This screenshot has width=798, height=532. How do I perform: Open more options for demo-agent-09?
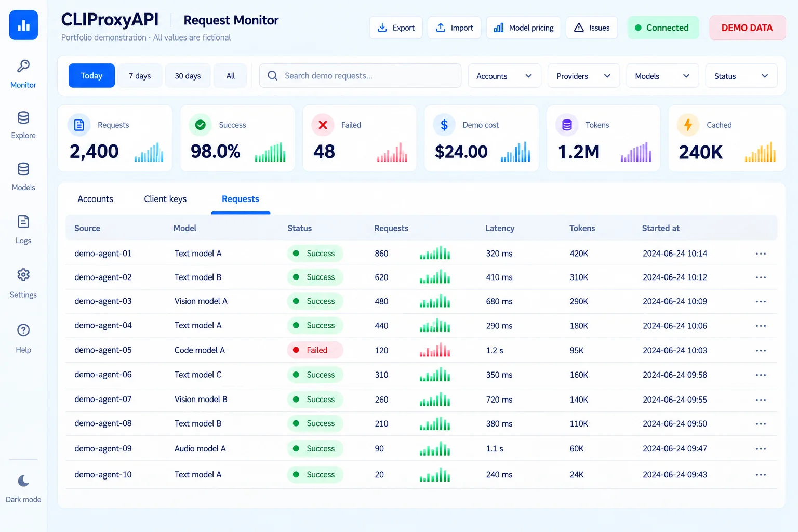click(x=761, y=448)
